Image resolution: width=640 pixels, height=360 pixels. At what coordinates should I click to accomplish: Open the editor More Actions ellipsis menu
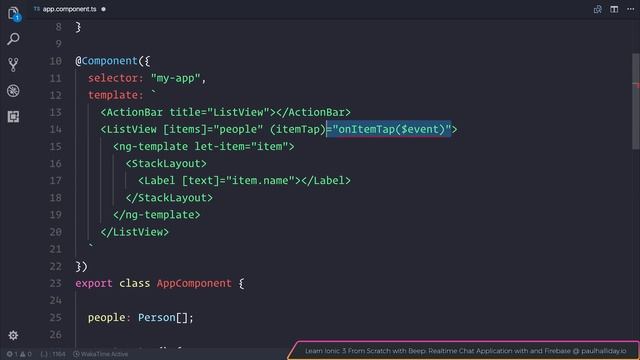[631, 9]
